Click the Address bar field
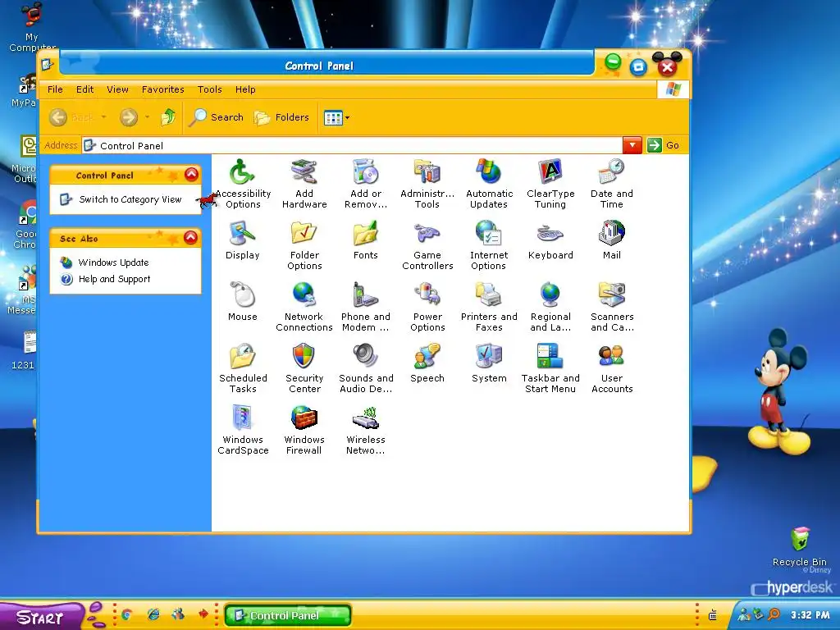The image size is (840, 630). (x=352, y=146)
